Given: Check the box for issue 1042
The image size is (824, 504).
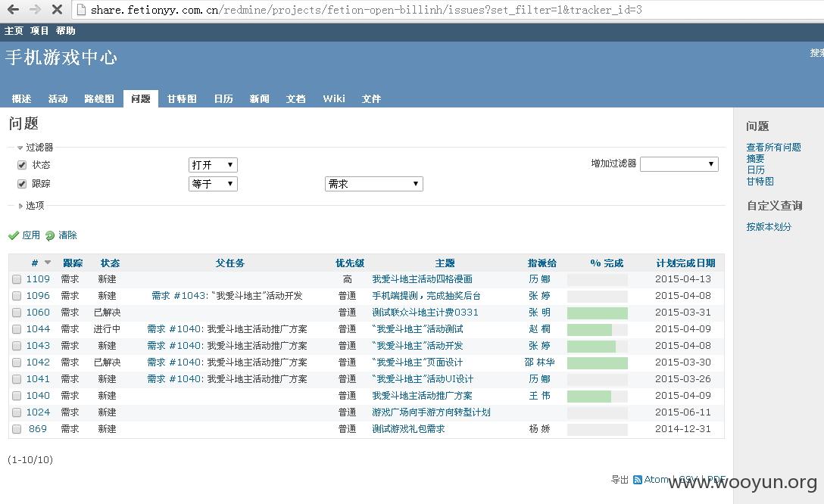Looking at the screenshot, I should (x=17, y=362).
